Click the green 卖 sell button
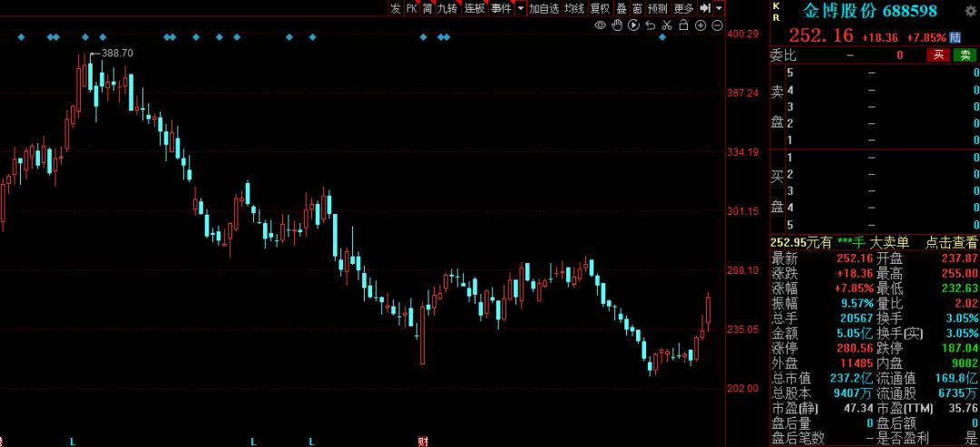Image resolution: width=980 pixels, height=447 pixels. 965,55
